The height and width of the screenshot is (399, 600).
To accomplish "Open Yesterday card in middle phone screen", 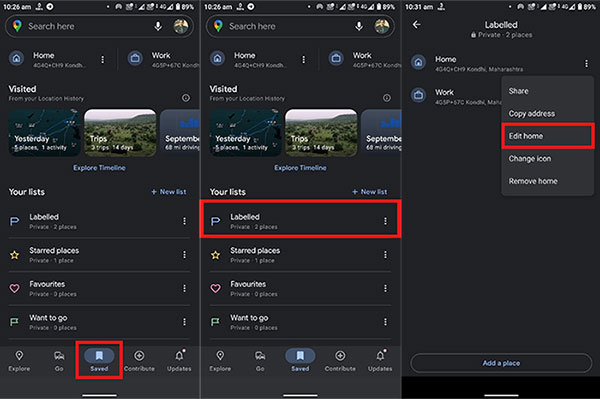I will (245, 132).
